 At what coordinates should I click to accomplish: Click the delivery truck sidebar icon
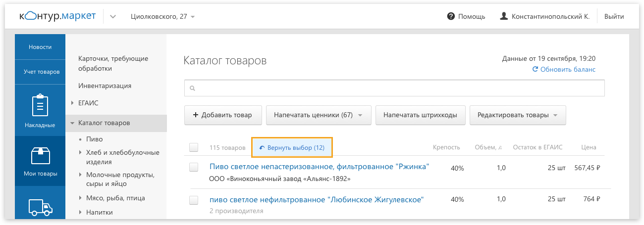(x=40, y=208)
